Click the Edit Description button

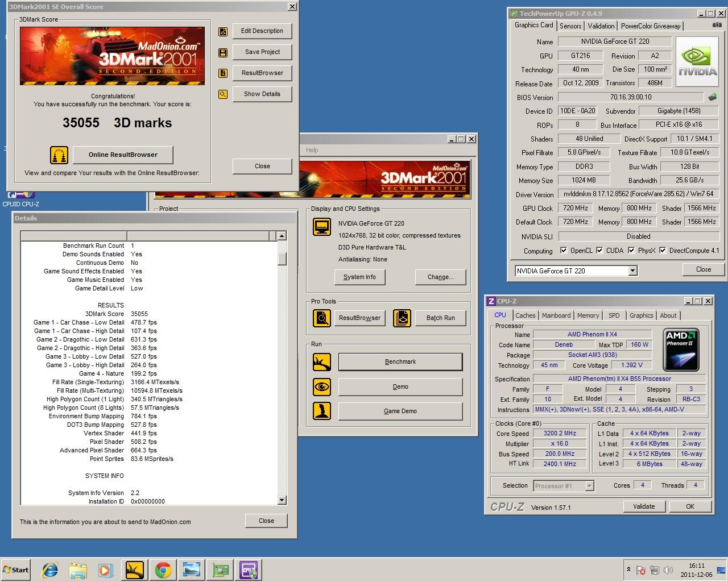[x=262, y=31]
